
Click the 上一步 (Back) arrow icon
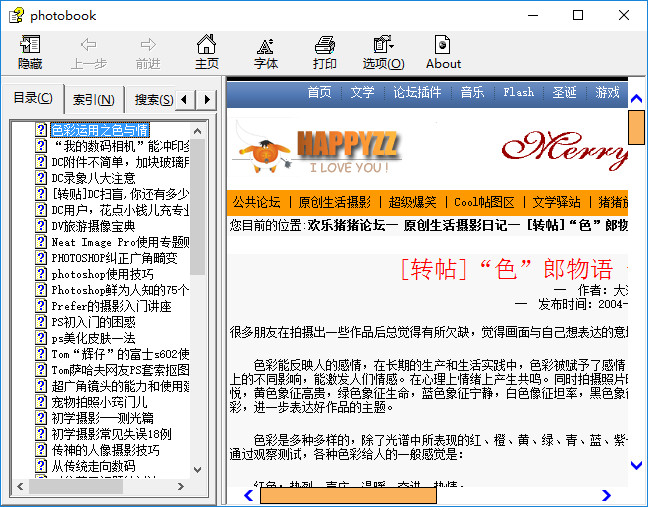(x=89, y=44)
